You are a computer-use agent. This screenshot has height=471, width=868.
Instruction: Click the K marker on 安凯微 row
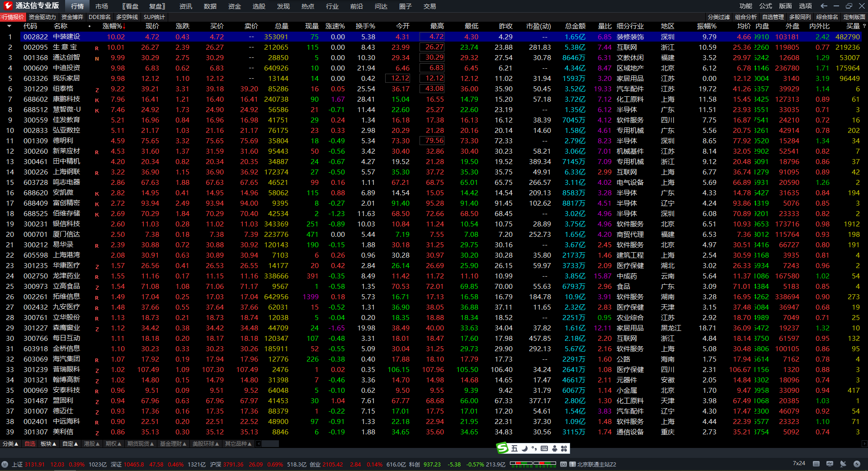pos(97,193)
